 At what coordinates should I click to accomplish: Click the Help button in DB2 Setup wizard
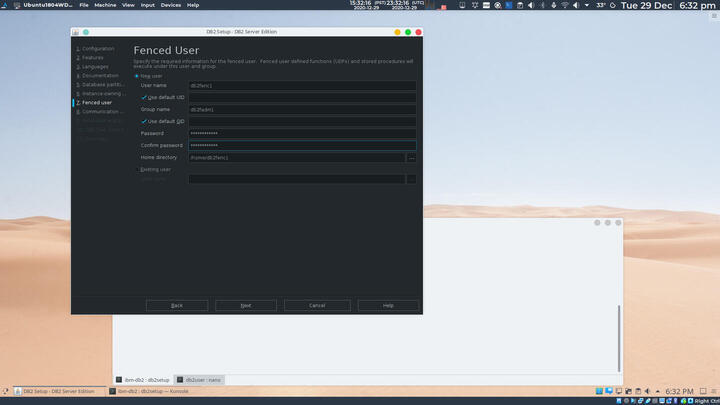pyautogui.click(x=388, y=305)
